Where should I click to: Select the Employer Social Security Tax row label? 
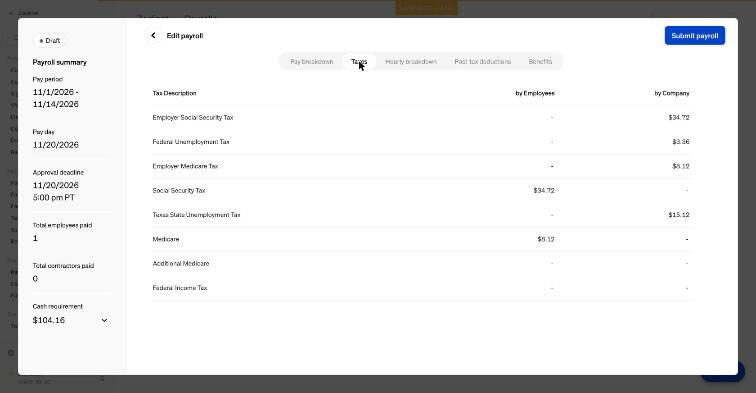193,118
